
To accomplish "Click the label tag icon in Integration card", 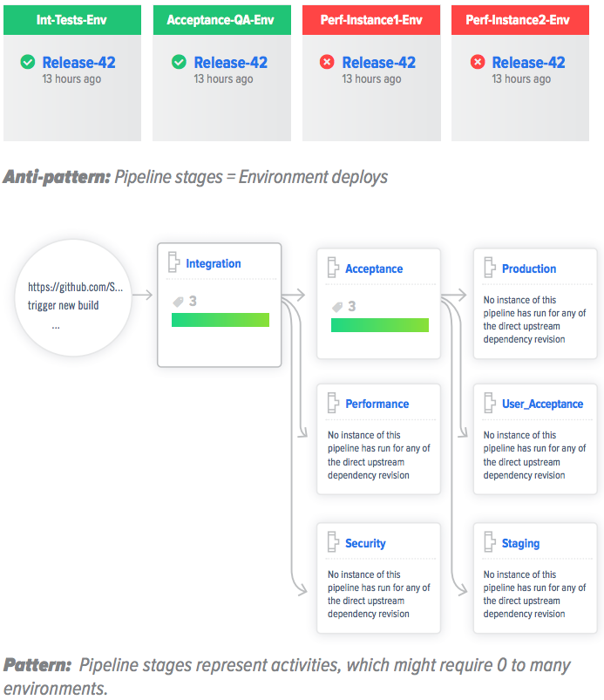I will (x=178, y=302).
